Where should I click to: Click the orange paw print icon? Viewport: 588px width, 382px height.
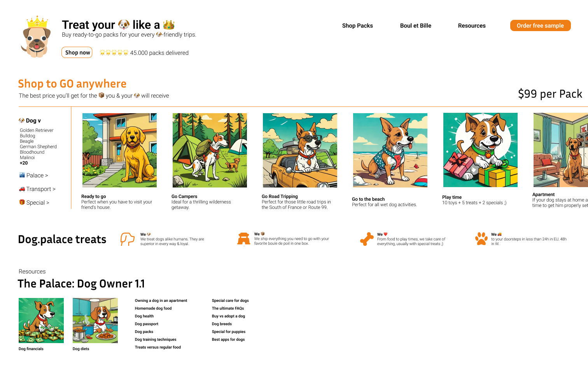coord(481,238)
